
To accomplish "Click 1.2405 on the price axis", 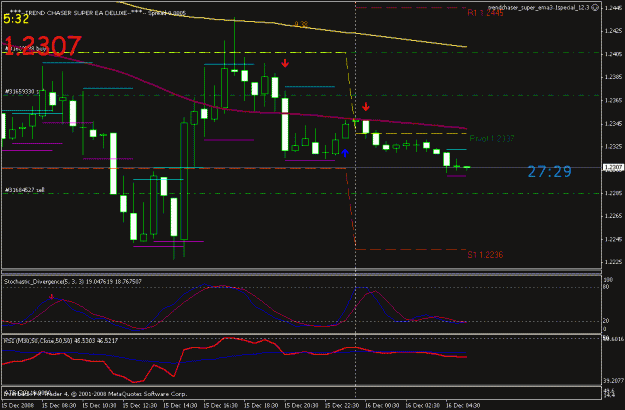I will (613, 54).
